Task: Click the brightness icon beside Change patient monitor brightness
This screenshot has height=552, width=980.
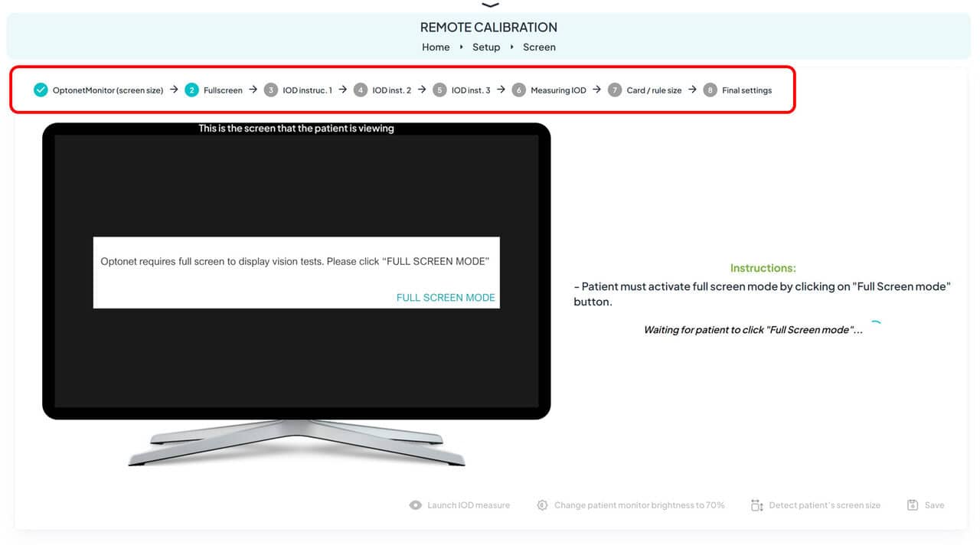Action: [542, 505]
